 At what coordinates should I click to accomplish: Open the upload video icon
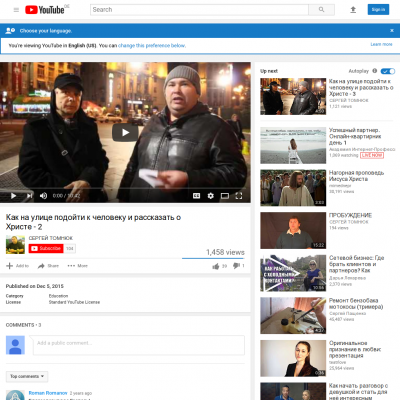(x=353, y=10)
